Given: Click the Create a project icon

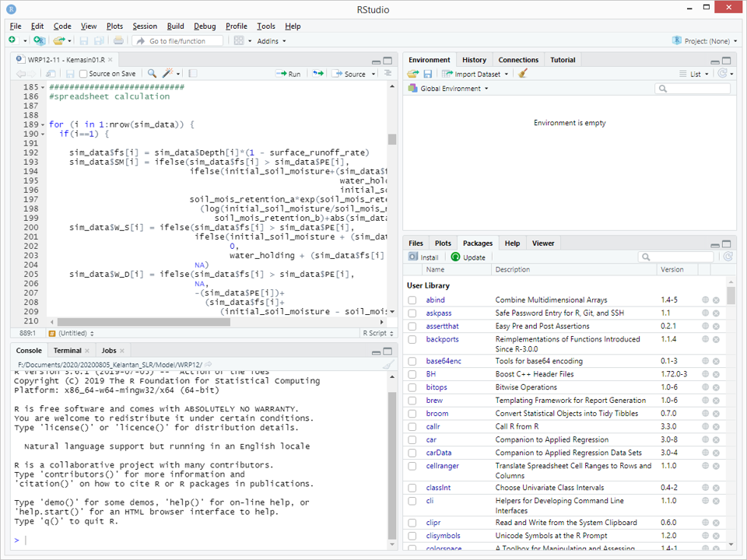Looking at the screenshot, I should pos(39,40).
